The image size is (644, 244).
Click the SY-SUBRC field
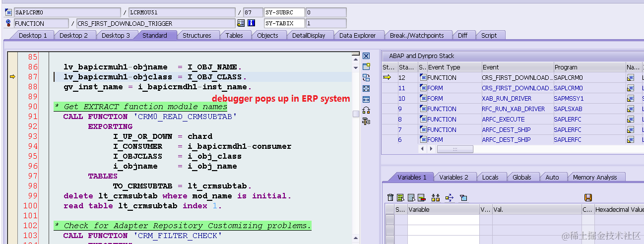[284, 12]
